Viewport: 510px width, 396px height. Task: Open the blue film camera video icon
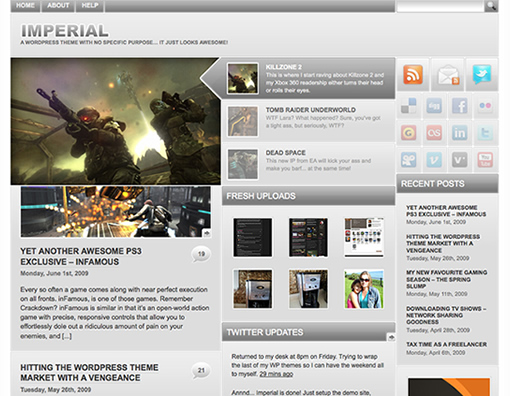(x=409, y=160)
